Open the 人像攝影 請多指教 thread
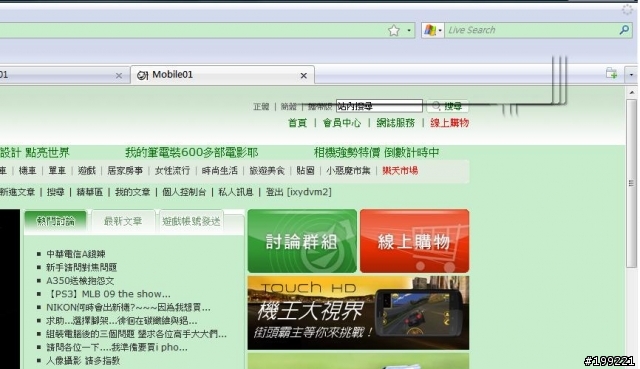 [83, 360]
